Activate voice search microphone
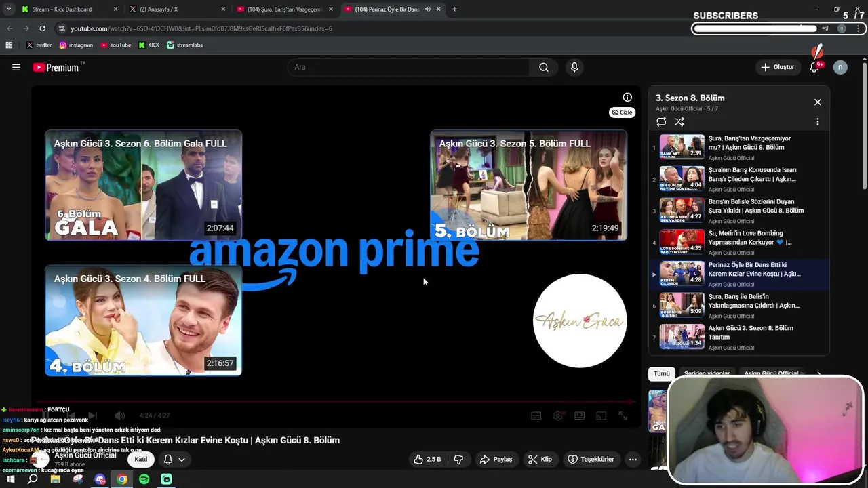The image size is (868, 488). coord(574,67)
